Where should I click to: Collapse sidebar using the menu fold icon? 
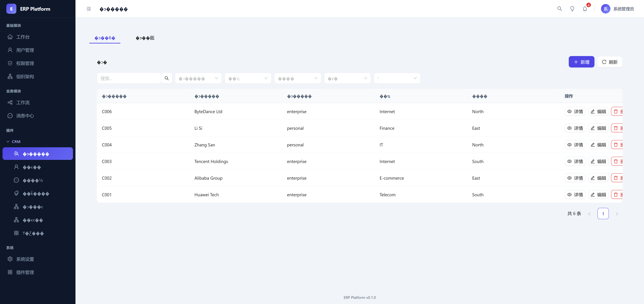[x=89, y=9]
